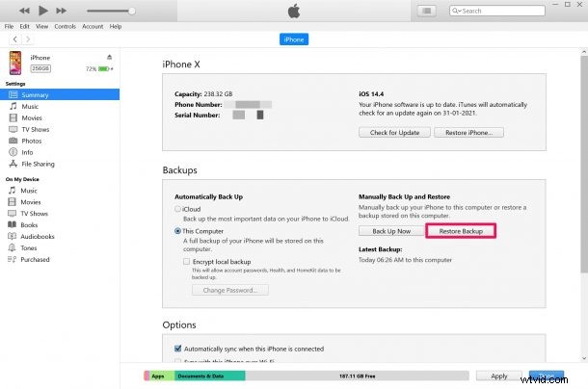Open the View menu
The width and height of the screenshot is (588, 389).
[x=42, y=27]
